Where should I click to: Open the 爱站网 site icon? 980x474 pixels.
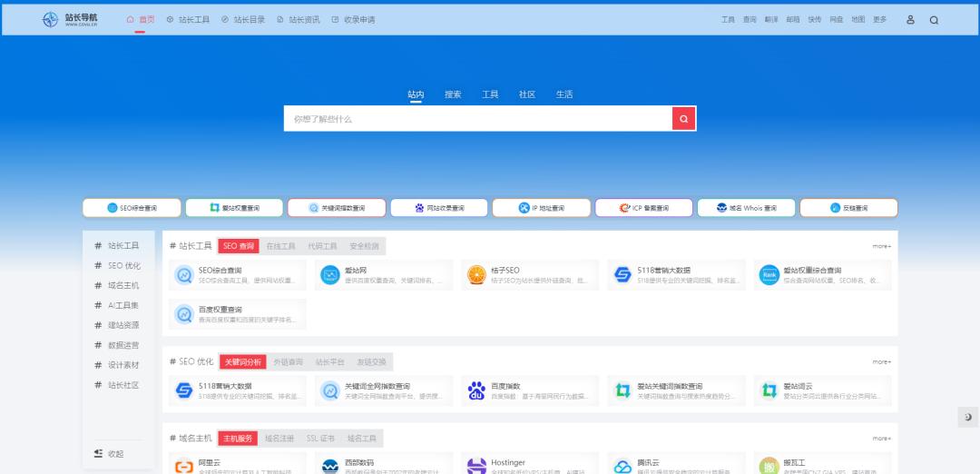pos(330,275)
